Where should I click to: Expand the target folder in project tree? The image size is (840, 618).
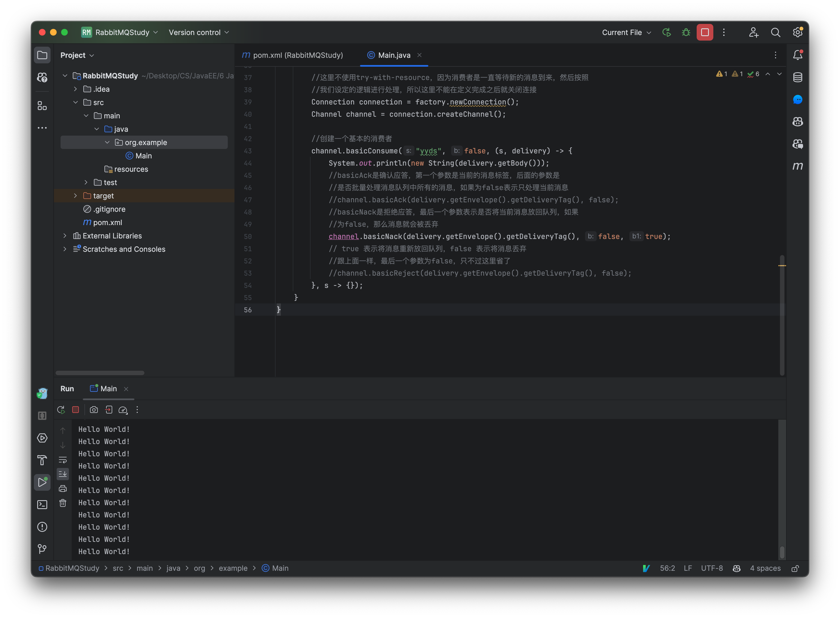(76, 196)
